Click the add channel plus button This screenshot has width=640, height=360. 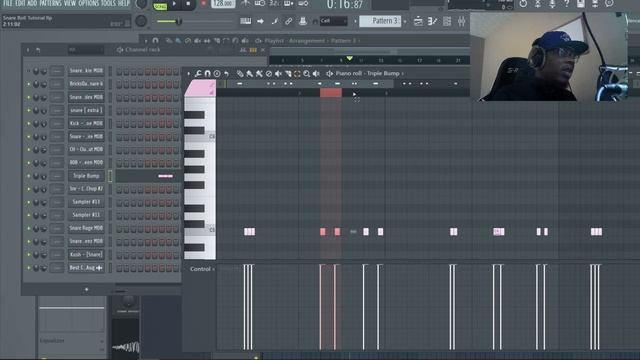tap(86, 289)
